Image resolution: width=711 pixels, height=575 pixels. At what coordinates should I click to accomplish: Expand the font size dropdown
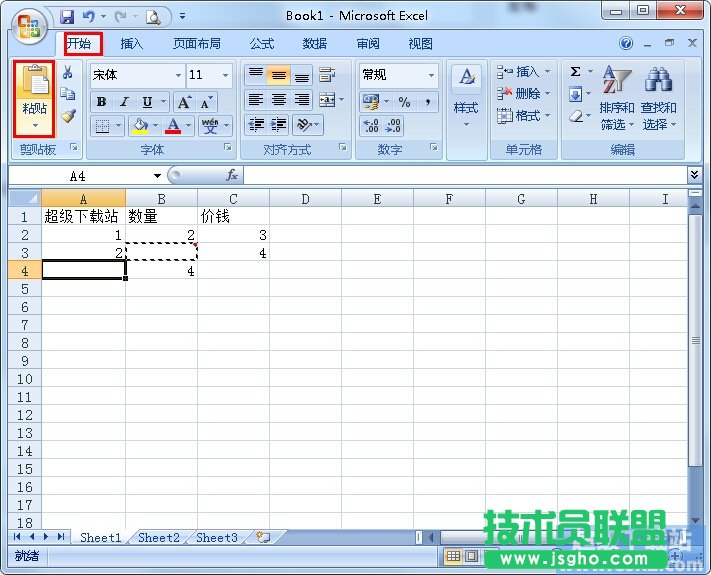pos(225,75)
